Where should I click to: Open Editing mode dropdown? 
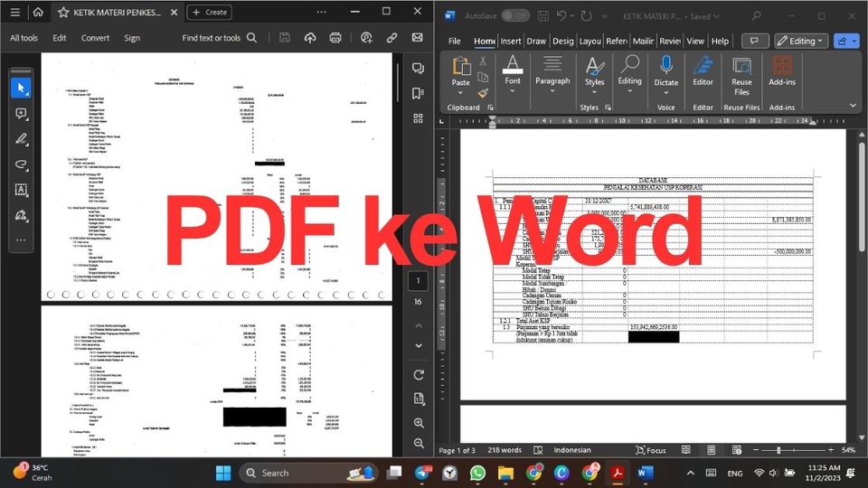800,41
